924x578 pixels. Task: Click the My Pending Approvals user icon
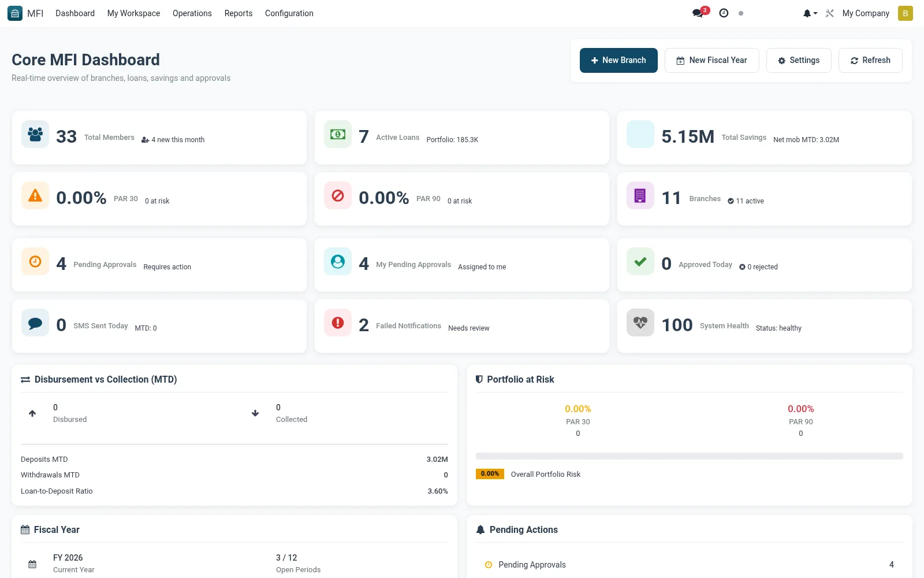pos(338,261)
